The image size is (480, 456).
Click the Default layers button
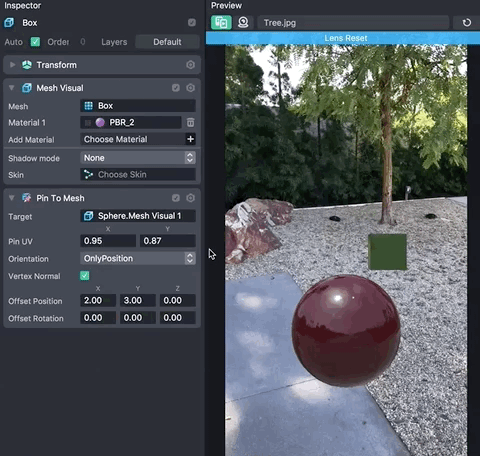(167, 42)
